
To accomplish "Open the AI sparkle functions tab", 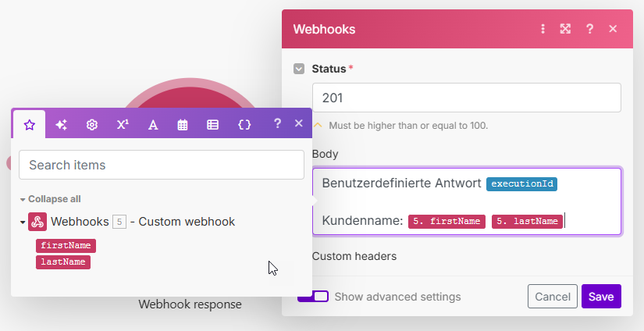I will coord(61,124).
